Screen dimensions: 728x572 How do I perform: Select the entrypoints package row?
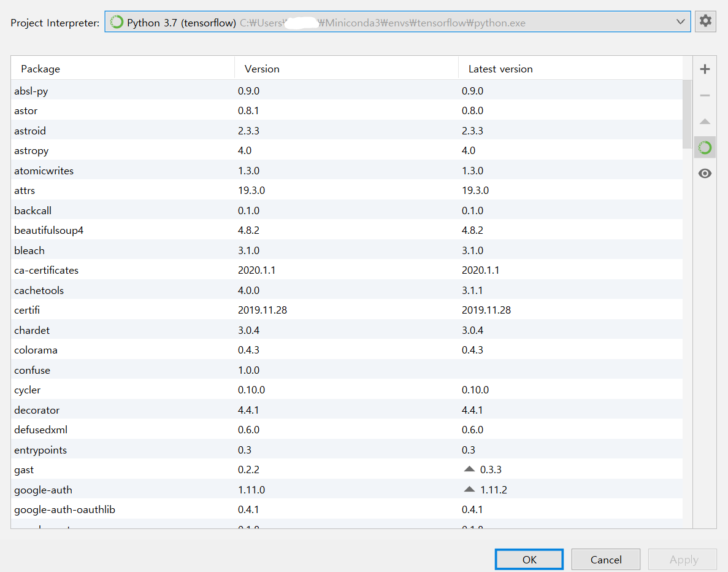pyautogui.click(x=347, y=450)
